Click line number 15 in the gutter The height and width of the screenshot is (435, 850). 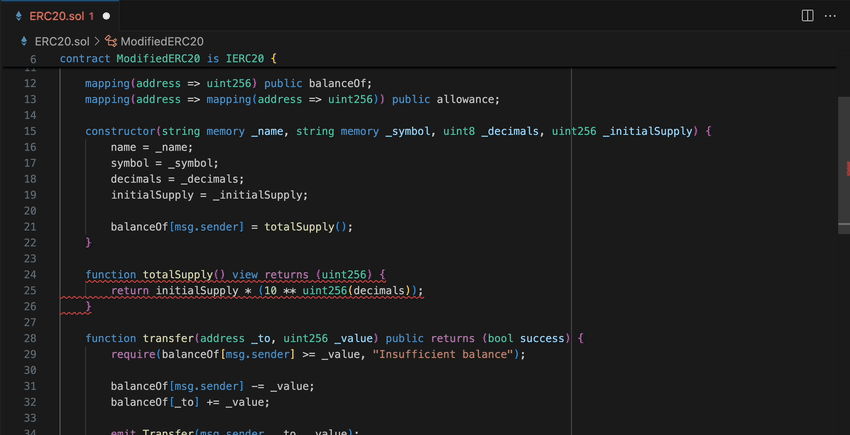pos(29,131)
